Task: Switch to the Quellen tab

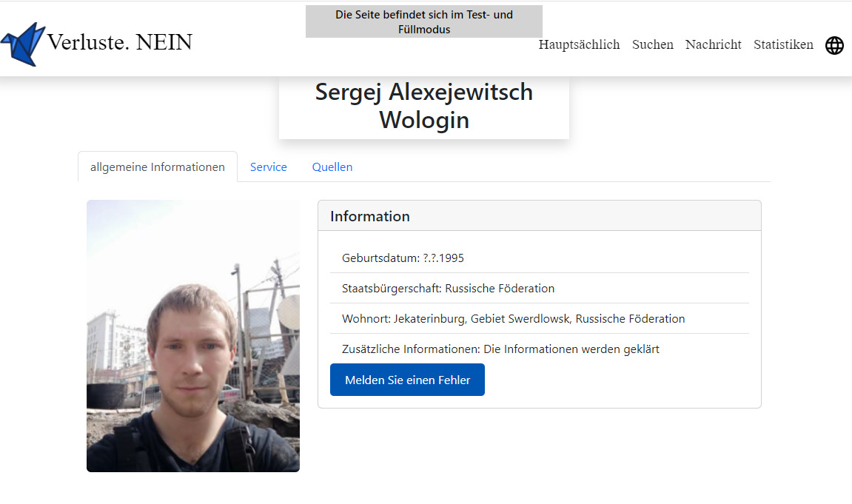Action: pos(332,167)
